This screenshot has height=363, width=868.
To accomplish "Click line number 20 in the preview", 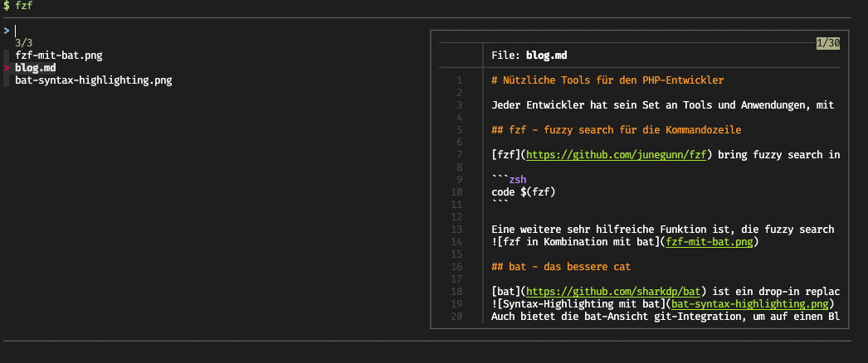I will click(456, 317).
